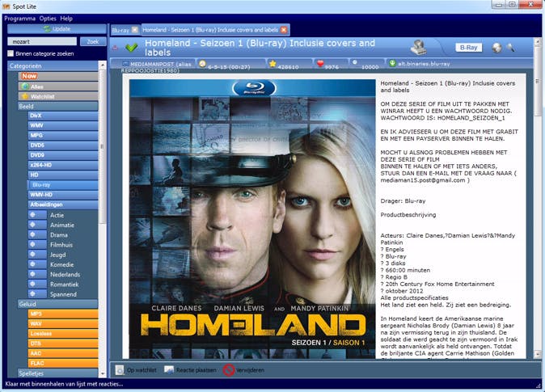Click the download-to-computer icon in the header
This screenshot has width=545, height=392.
tap(419, 47)
